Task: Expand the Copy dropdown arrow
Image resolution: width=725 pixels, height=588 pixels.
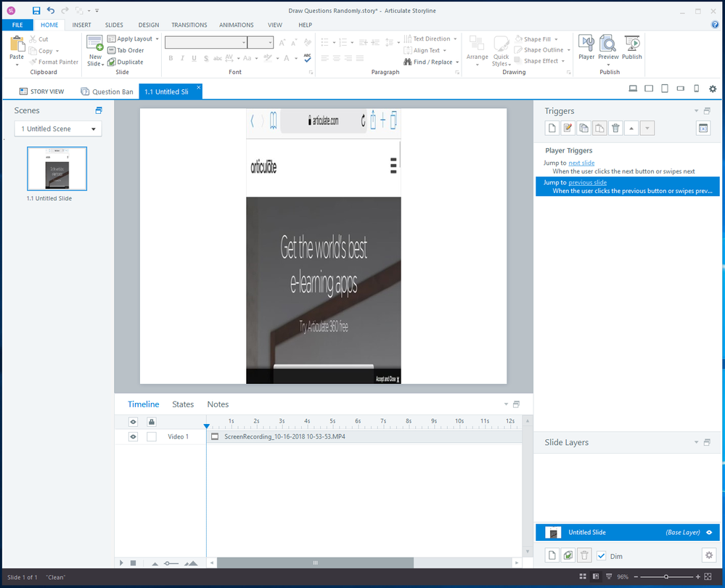Action: pyautogui.click(x=57, y=51)
